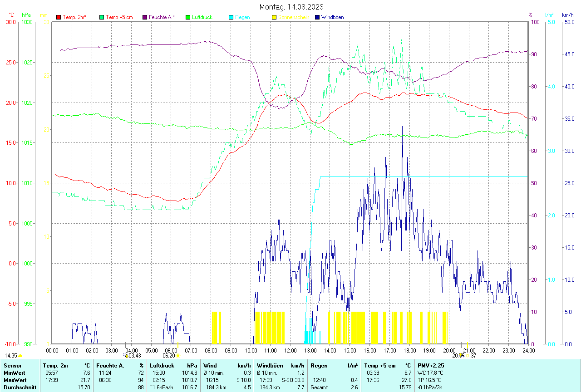The image size is (581, 392).
Task: Click the 'Feuchte A.' column header in table
Action: point(110,365)
